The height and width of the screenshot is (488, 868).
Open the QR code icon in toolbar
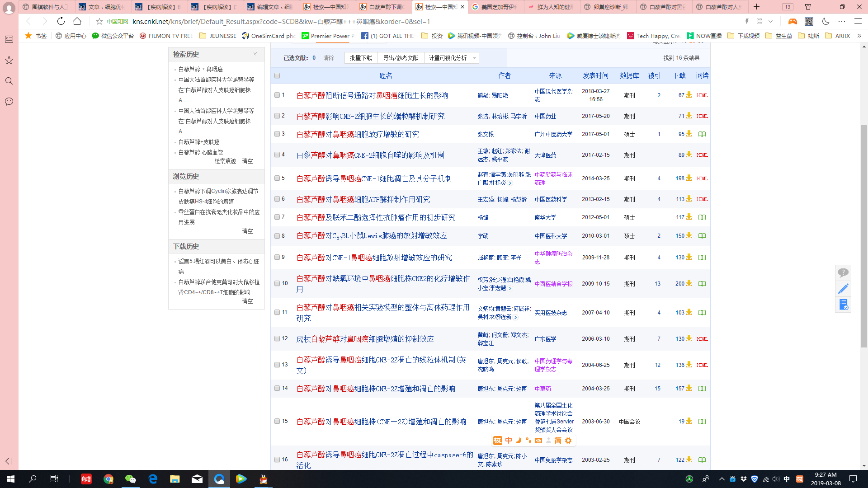[x=809, y=21]
